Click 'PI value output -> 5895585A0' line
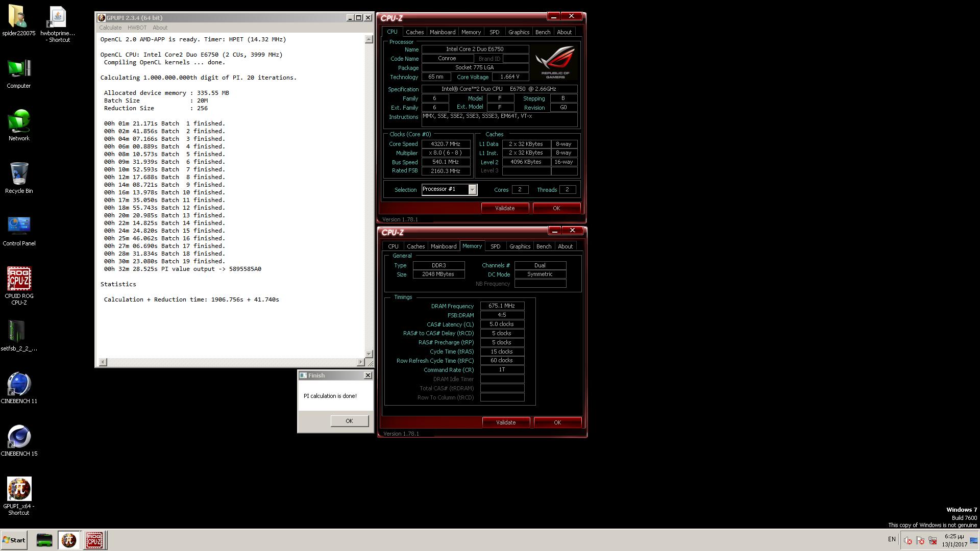The width and height of the screenshot is (980, 551). click(x=183, y=269)
